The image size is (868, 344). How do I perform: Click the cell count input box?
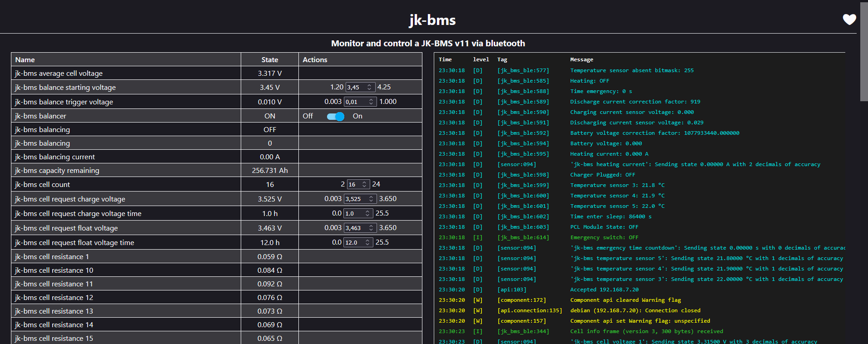click(354, 184)
